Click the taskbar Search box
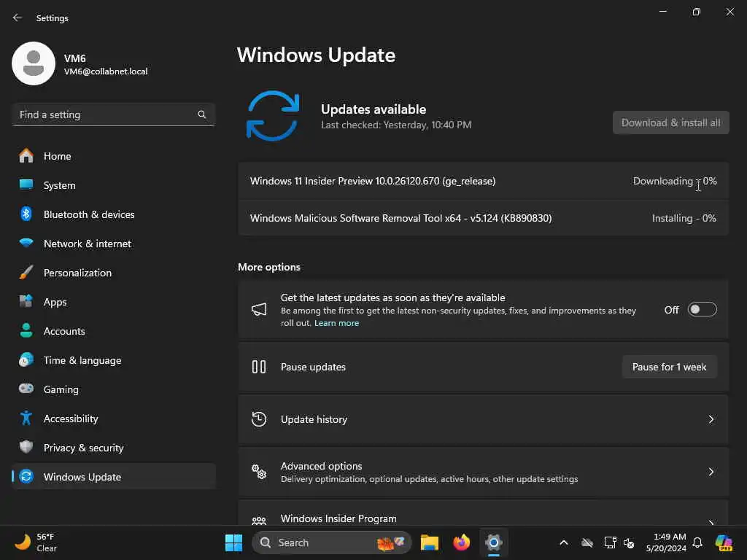The height and width of the screenshot is (560, 747). point(332,542)
